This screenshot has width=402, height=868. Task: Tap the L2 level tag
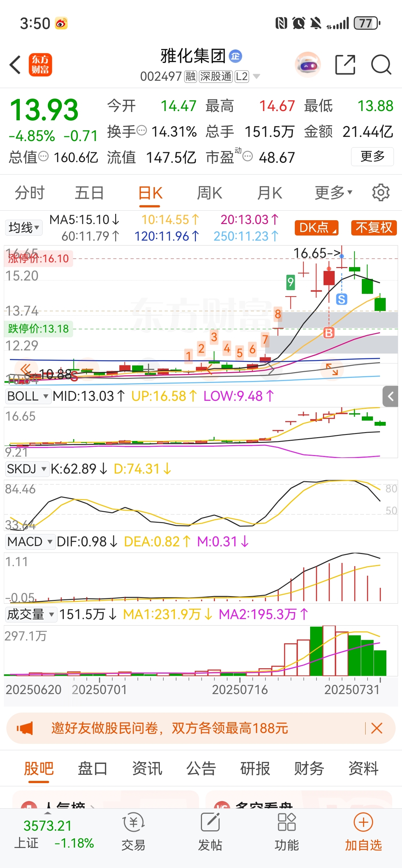(x=242, y=77)
